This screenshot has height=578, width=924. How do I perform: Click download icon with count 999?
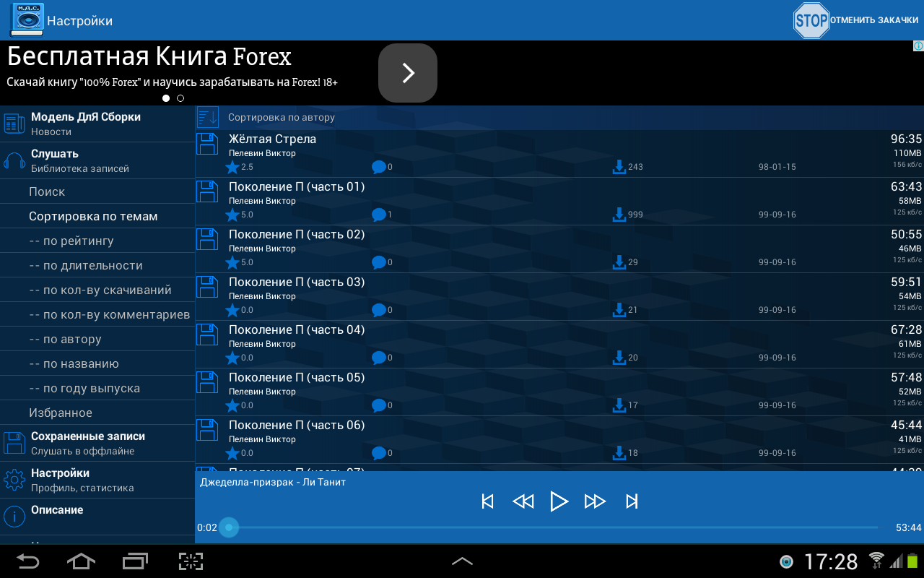(x=619, y=215)
